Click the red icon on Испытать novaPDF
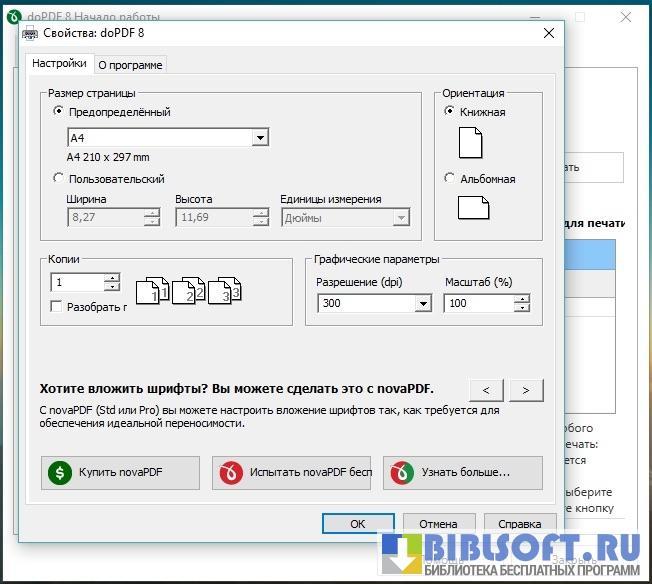This screenshot has width=652, height=584. 232,472
